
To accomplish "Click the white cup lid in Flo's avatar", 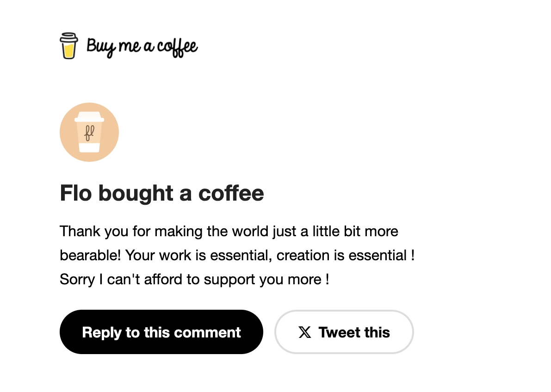I will (89, 117).
